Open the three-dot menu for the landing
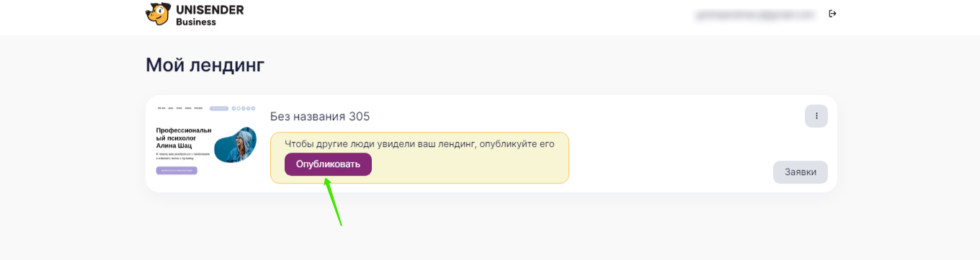980x260 pixels. (816, 116)
